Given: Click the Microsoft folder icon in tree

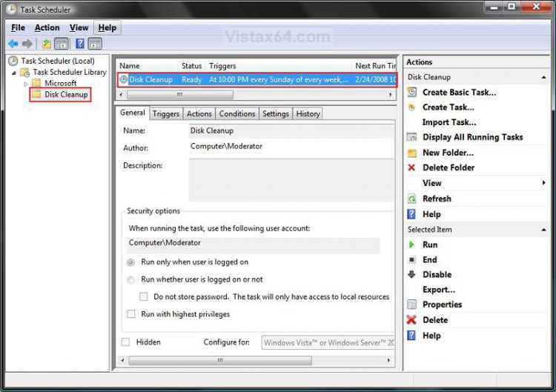Looking at the screenshot, I should [x=36, y=83].
